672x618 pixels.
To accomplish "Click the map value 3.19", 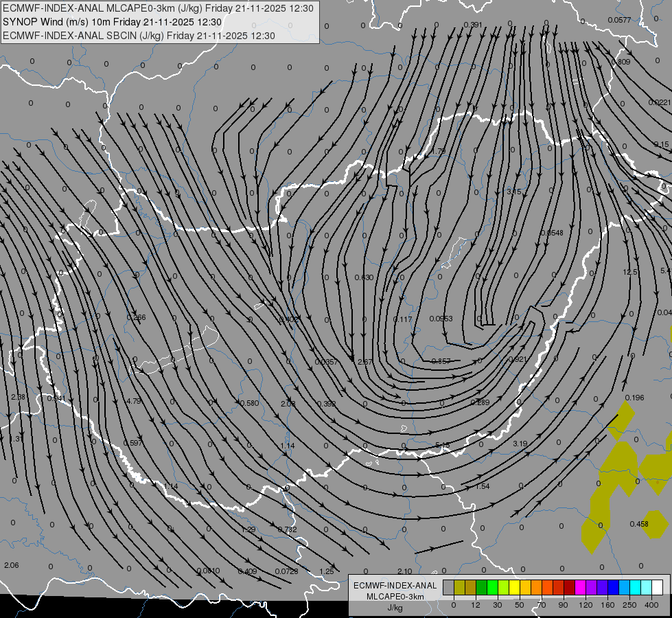I will coord(520,444).
